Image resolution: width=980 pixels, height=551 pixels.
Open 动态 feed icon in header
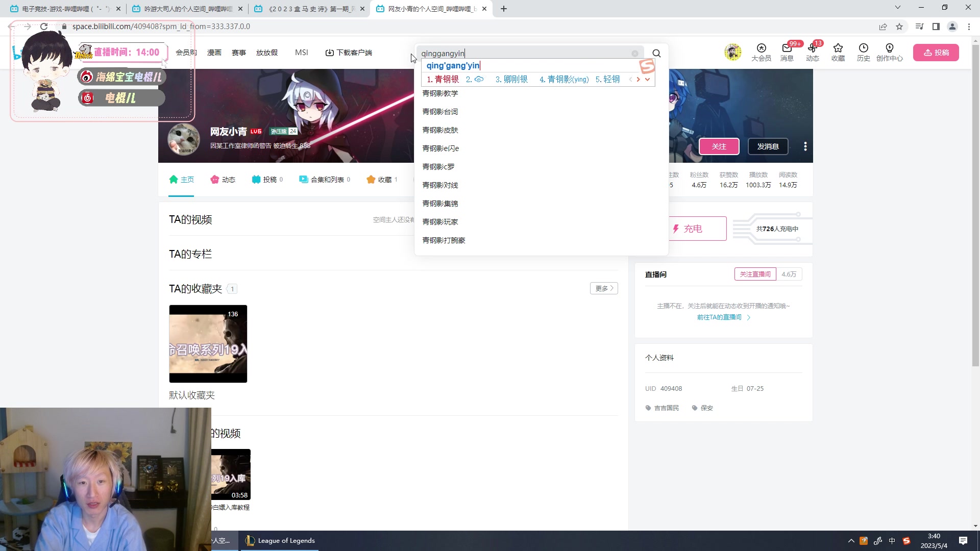click(813, 52)
